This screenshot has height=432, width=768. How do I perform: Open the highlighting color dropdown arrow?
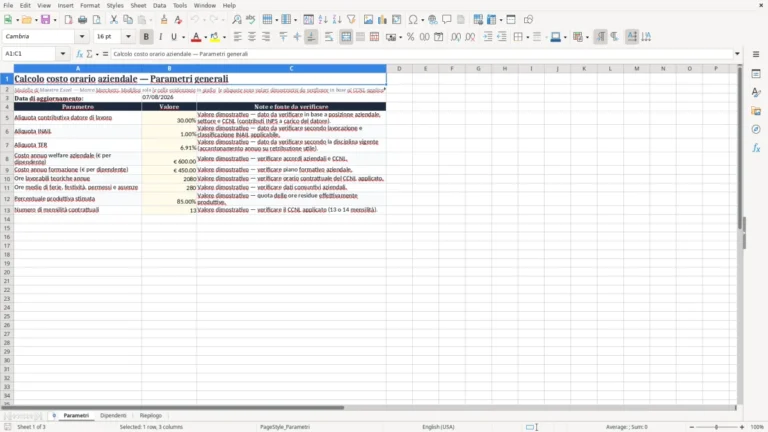(224, 37)
